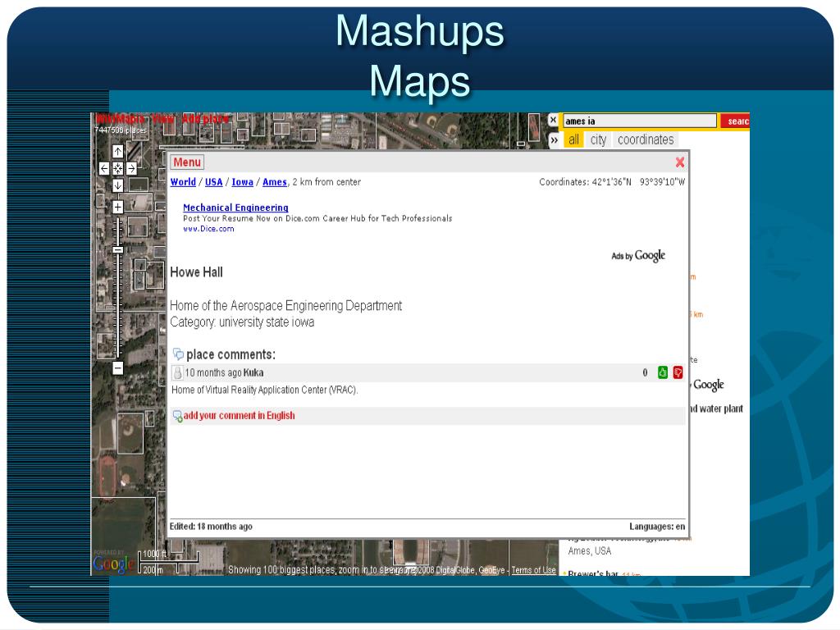Open the Terms of Use link
This screenshot has height=630, width=840.
[x=533, y=570]
